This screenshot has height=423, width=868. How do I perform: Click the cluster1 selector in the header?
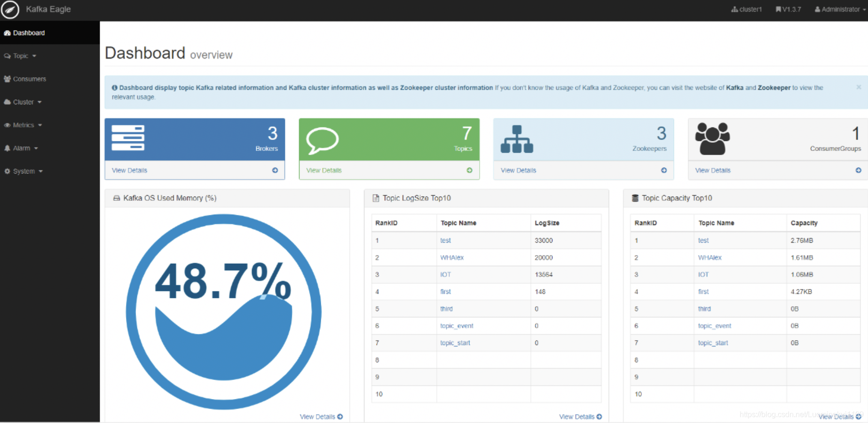coord(746,9)
